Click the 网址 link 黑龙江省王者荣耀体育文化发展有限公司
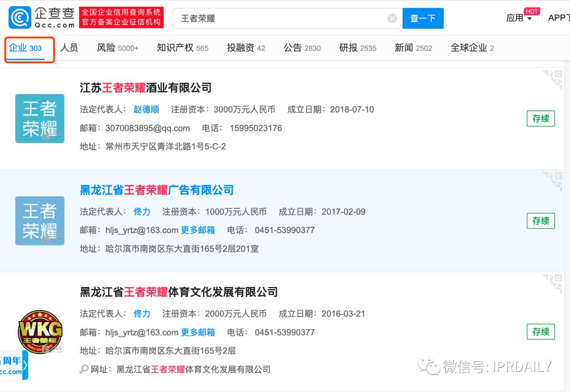570x392 pixels. tap(193, 369)
